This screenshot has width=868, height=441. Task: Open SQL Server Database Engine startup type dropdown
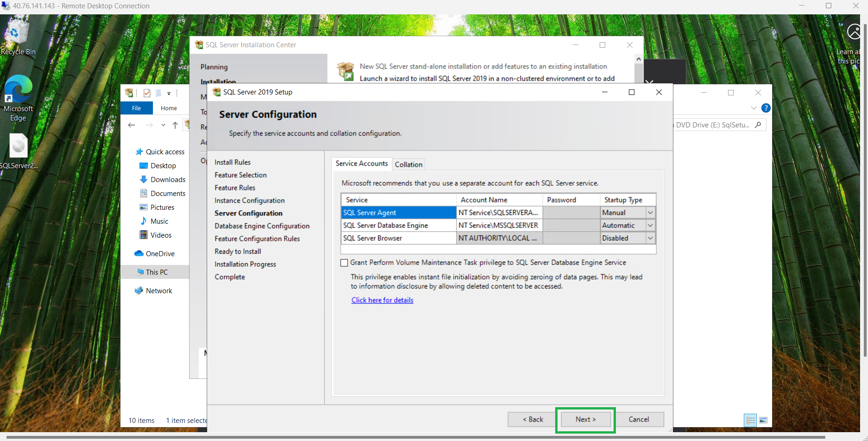click(650, 226)
